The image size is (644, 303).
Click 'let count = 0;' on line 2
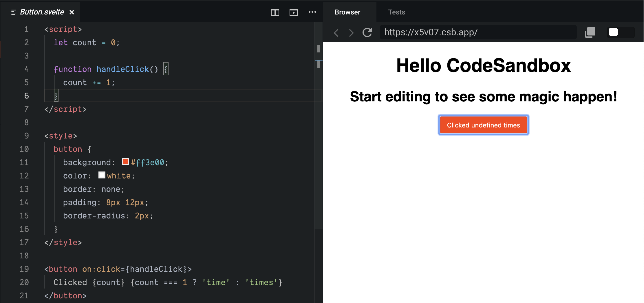pos(87,43)
